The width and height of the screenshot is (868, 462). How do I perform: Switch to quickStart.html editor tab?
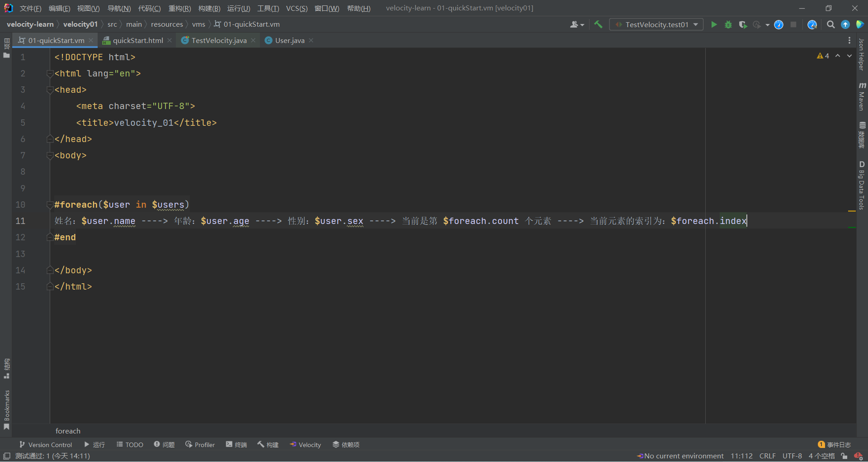click(138, 40)
